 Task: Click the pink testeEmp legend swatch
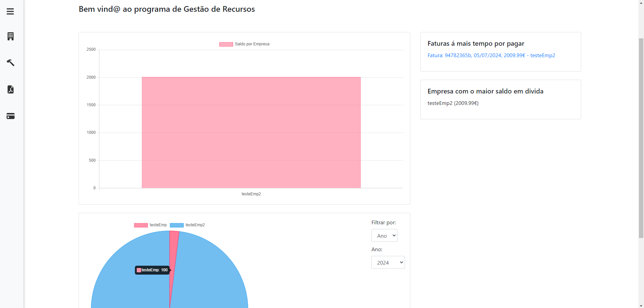point(141,225)
